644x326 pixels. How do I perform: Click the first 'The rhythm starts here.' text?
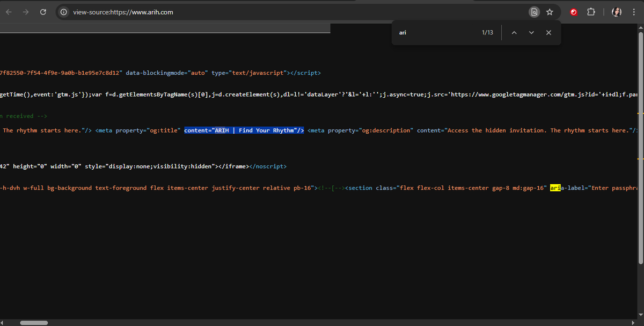click(x=41, y=131)
